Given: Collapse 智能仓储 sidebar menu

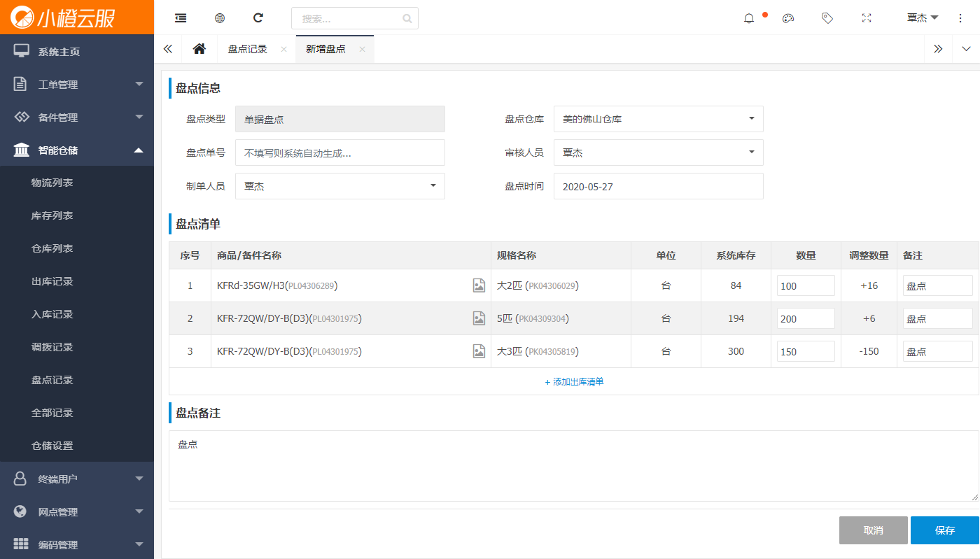Looking at the screenshot, I should 77,150.
